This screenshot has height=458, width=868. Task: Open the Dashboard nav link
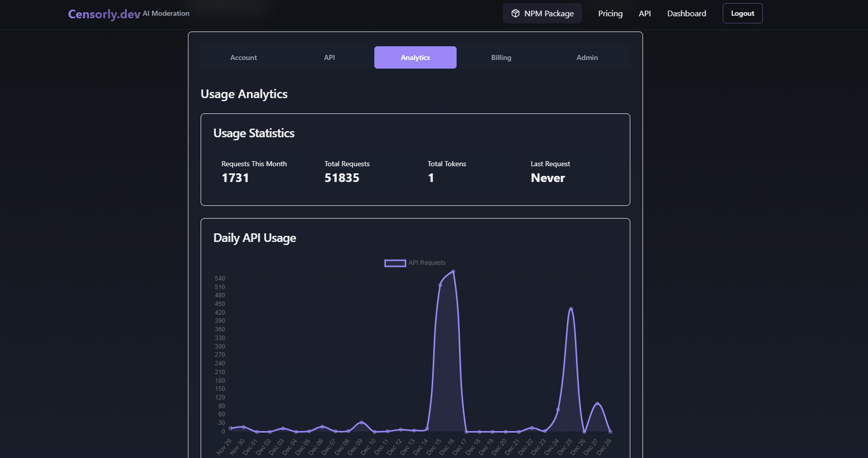pos(687,13)
